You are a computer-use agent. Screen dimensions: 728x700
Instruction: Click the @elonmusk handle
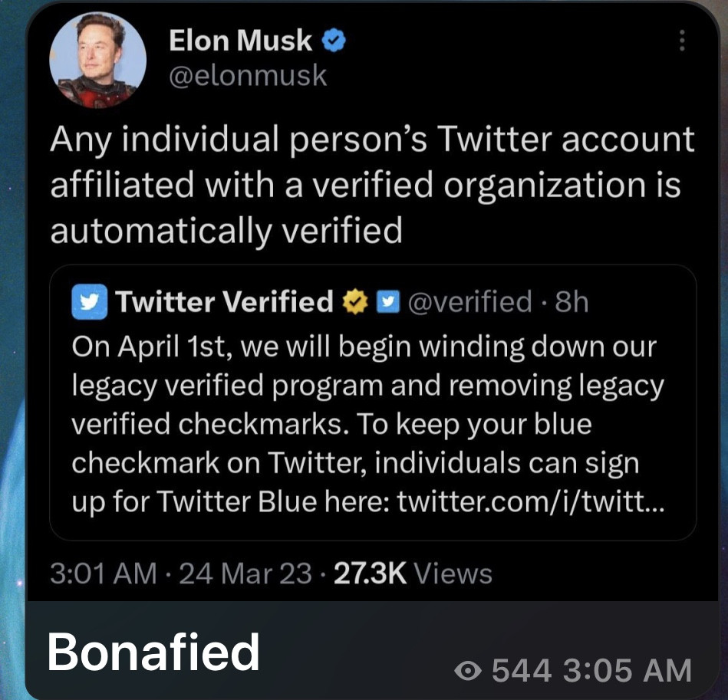point(247,76)
